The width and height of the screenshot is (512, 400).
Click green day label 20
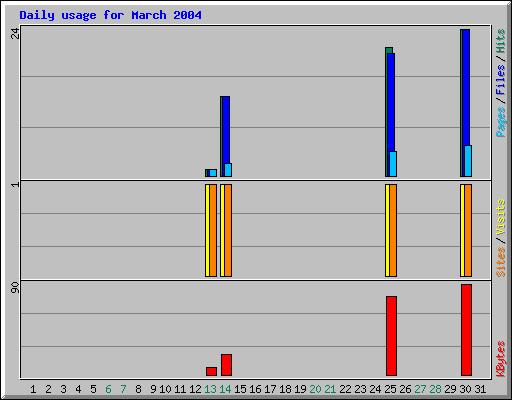click(315, 389)
